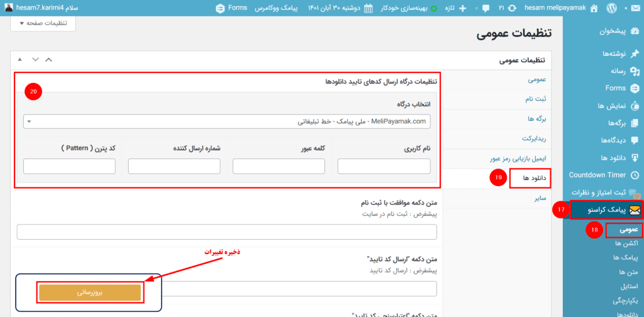Click the calendar icon beside the date
Viewport: 644px width, 317px height.
tap(369, 8)
